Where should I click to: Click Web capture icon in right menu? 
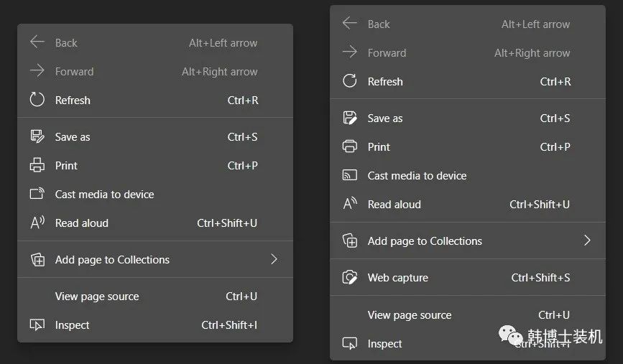click(x=350, y=277)
